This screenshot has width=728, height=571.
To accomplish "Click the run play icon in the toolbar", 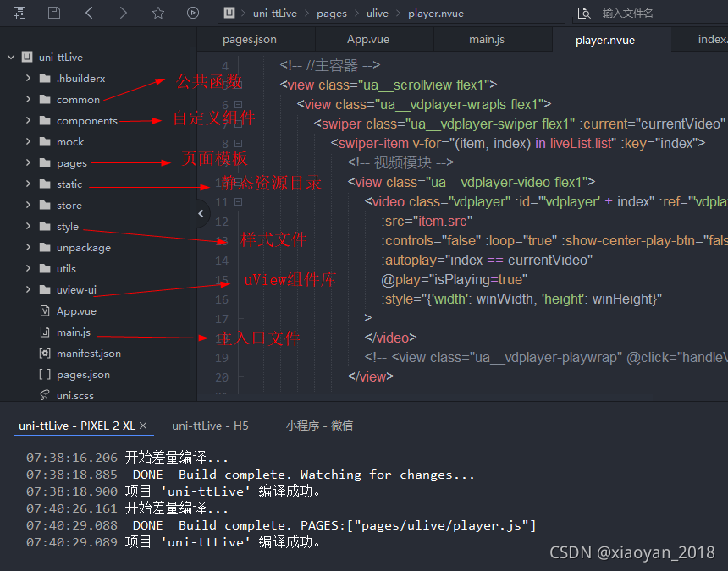I will (193, 13).
